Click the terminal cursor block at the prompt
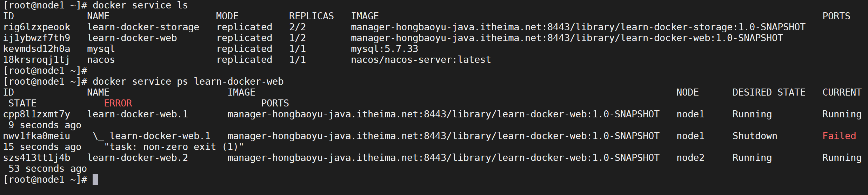The height and width of the screenshot is (195, 868). [95, 180]
